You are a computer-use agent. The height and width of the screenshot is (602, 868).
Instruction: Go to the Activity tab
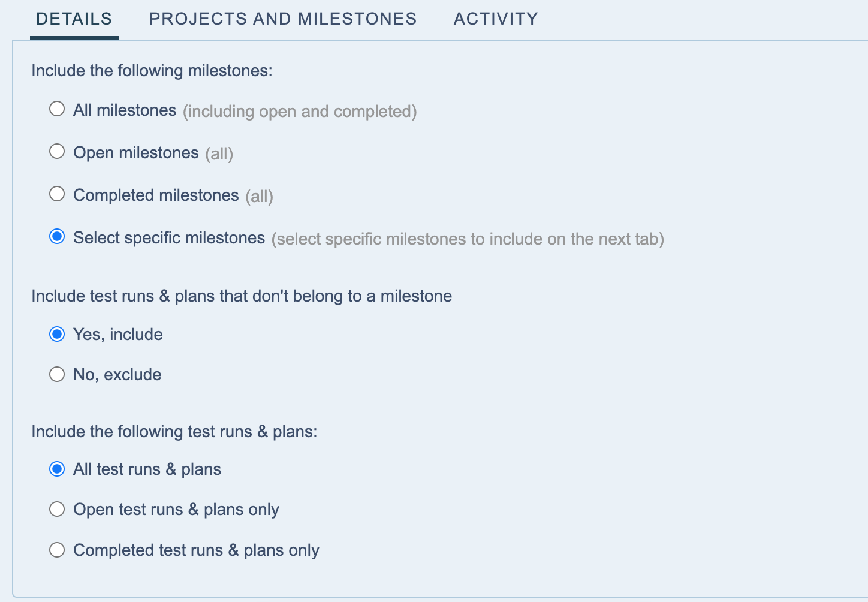[x=496, y=19]
